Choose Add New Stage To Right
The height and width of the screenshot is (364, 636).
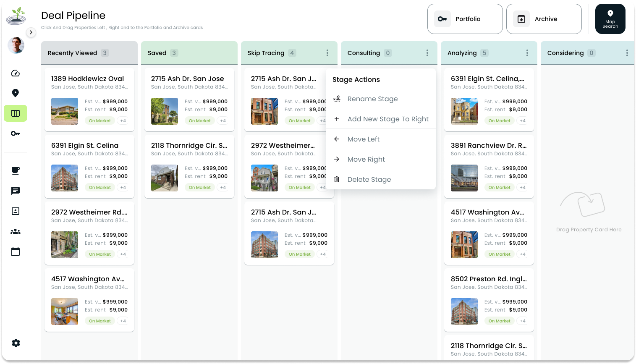[381, 119]
